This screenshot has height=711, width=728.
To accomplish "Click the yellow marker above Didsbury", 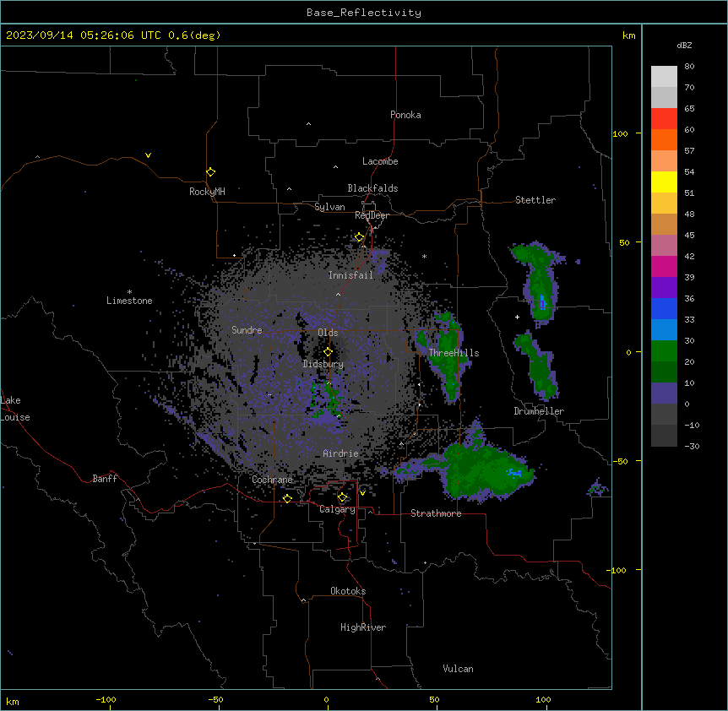I will click(x=329, y=352).
